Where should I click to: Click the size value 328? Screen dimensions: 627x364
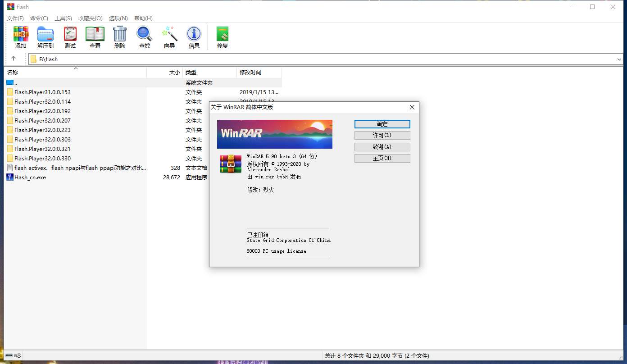(175, 168)
